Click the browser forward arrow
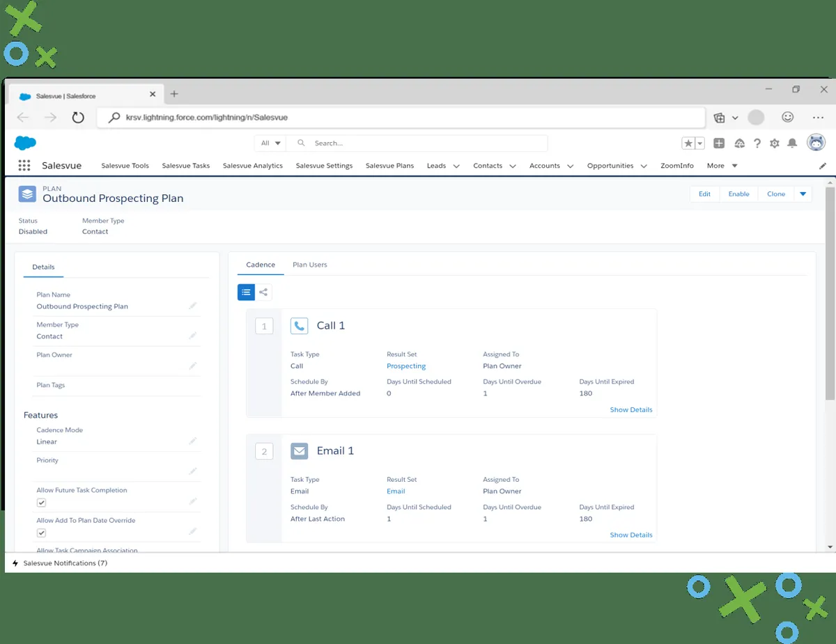This screenshot has height=644, width=836. pos(50,118)
